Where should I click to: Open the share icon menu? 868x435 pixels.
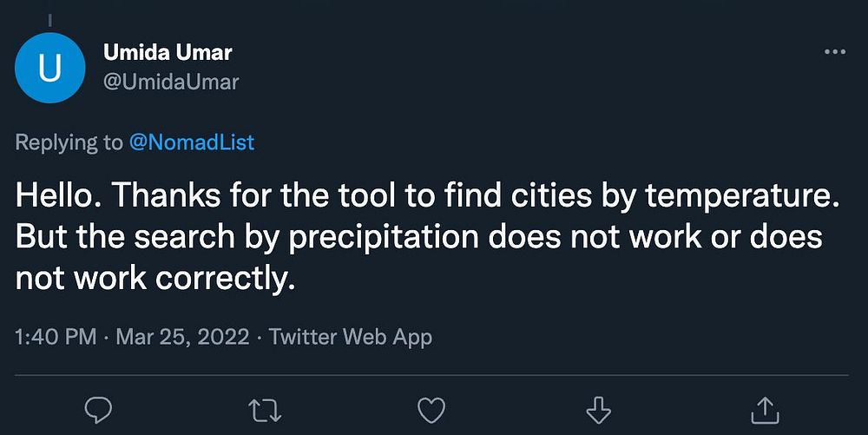click(766, 409)
